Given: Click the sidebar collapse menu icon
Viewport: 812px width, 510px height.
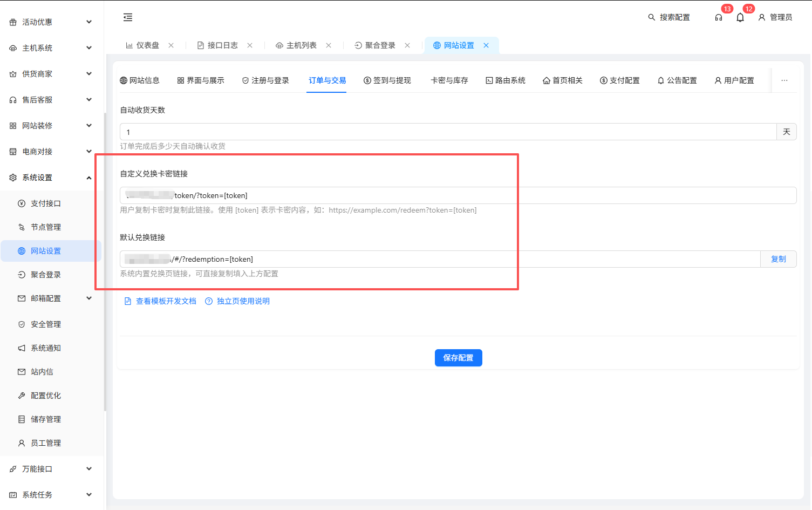Looking at the screenshot, I should [128, 17].
